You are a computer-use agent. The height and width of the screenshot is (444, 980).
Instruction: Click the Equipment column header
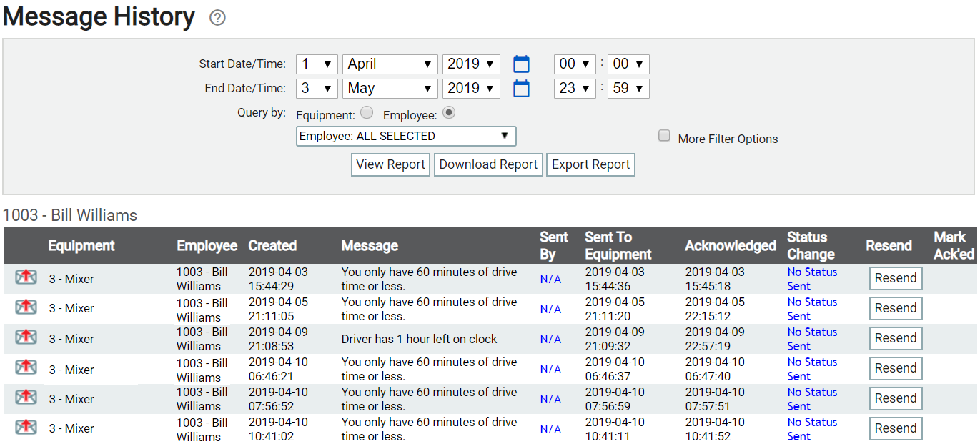(x=81, y=245)
